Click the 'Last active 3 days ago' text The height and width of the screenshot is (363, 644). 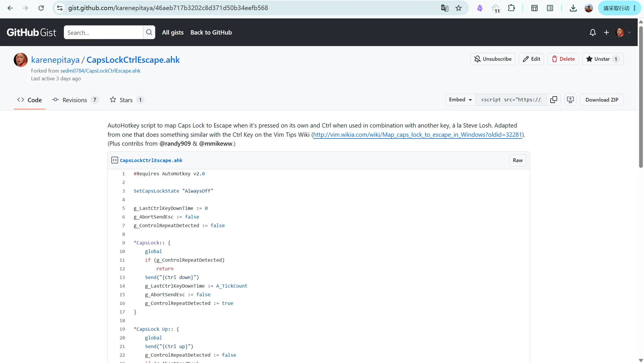[x=56, y=79]
